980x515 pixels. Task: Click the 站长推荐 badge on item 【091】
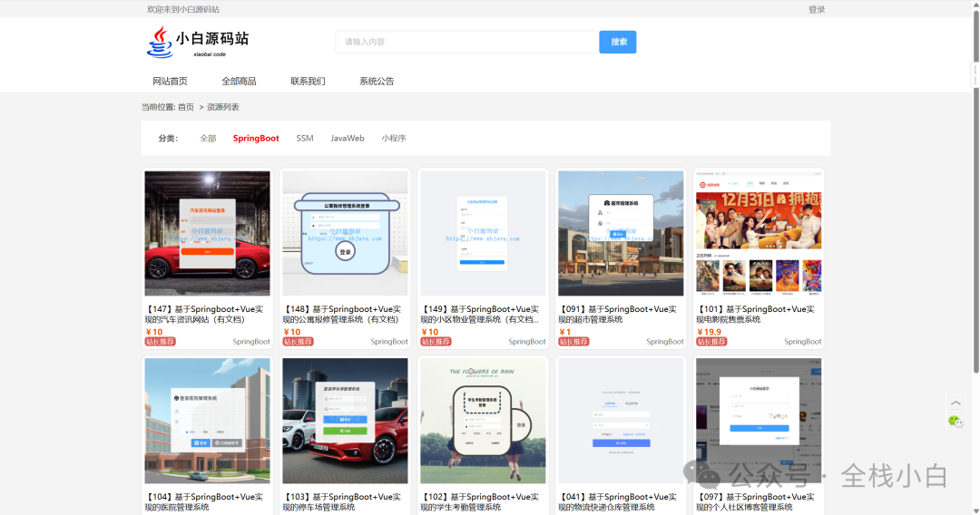pyautogui.click(x=573, y=342)
